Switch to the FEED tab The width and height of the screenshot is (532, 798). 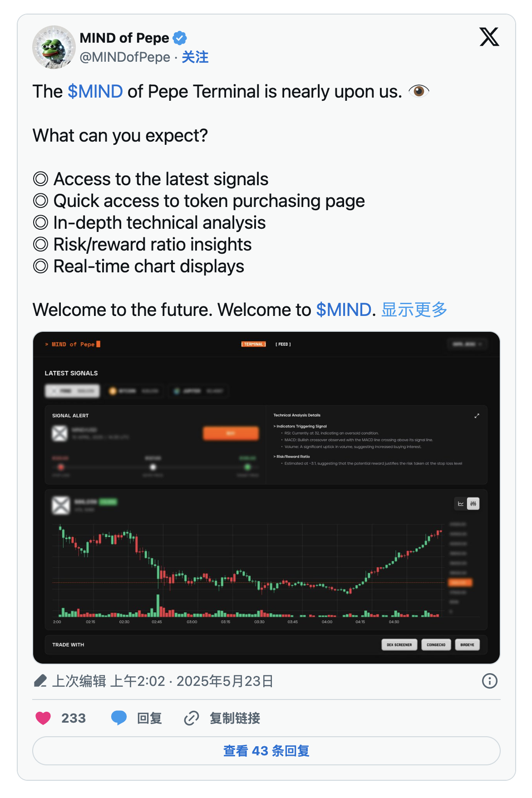coord(283,345)
